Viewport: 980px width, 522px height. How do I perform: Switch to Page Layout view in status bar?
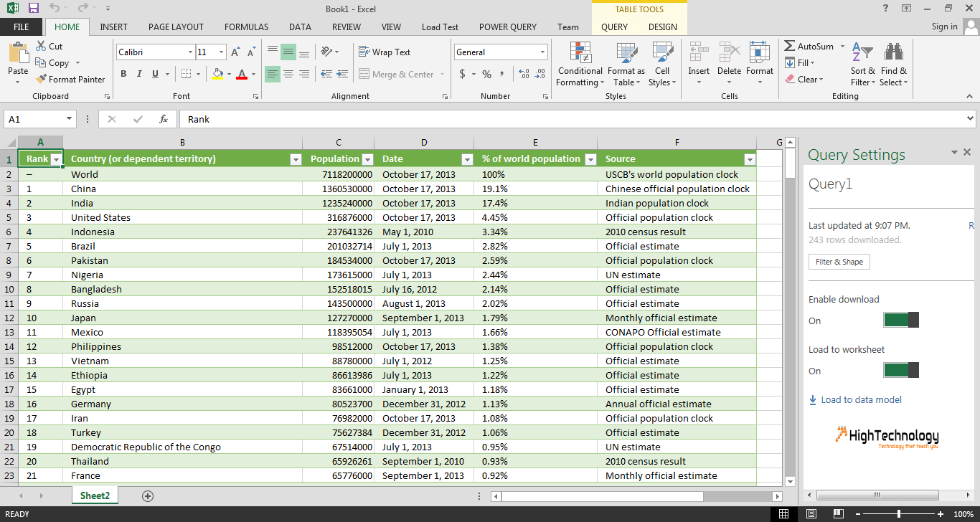[x=811, y=514]
